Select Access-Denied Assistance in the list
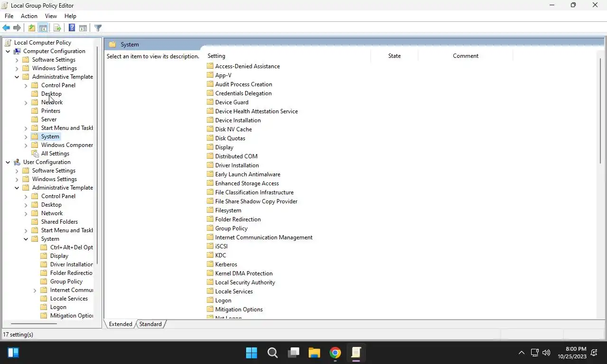607x364 pixels. coord(248,66)
